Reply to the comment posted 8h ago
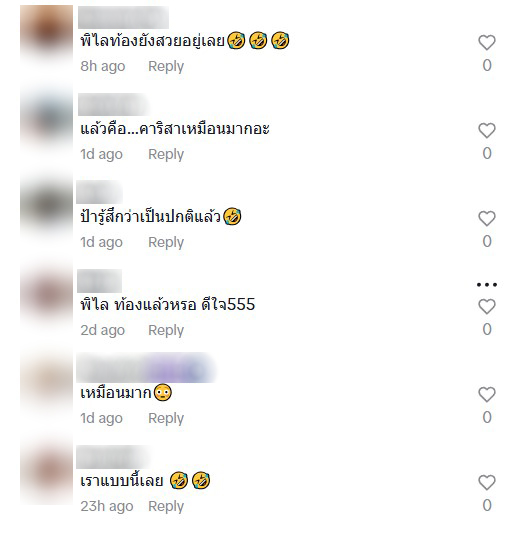 point(166,66)
